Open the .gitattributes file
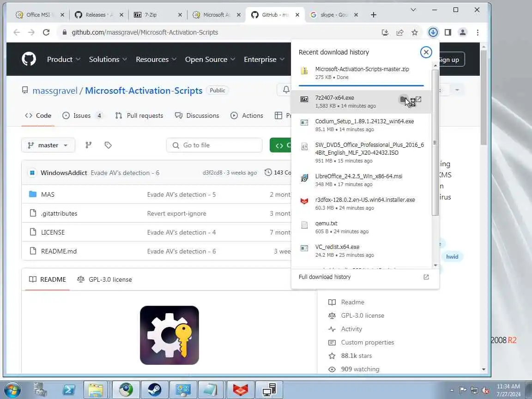 tap(59, 213)
